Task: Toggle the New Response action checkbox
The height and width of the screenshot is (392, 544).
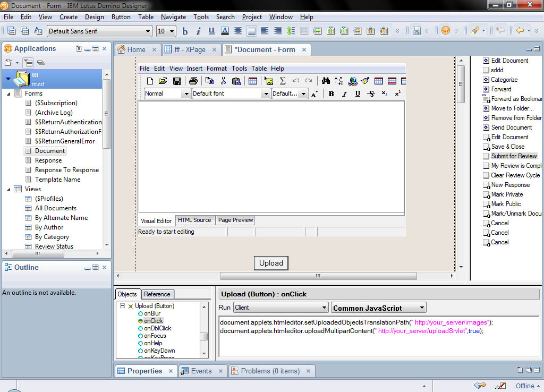Action: click(486, 185)
